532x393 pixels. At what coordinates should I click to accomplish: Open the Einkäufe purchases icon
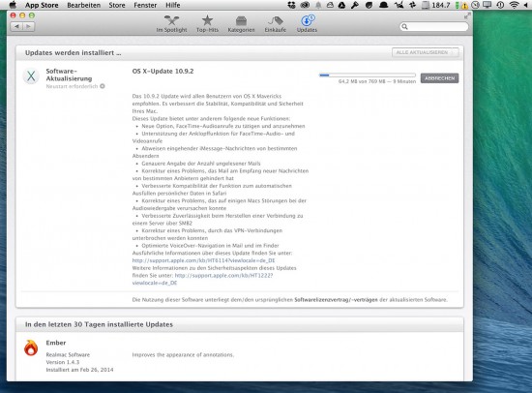(x=275, y=20)
